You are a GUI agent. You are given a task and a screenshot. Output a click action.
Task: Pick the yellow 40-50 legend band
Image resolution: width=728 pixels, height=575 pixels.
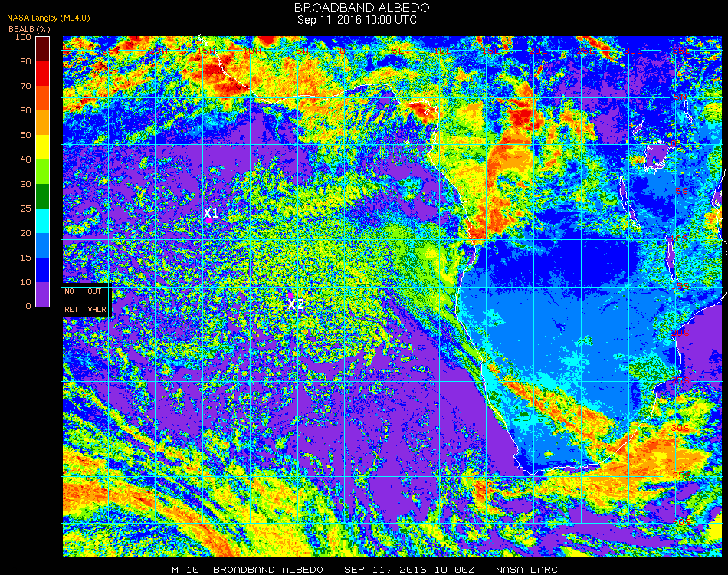43,147
